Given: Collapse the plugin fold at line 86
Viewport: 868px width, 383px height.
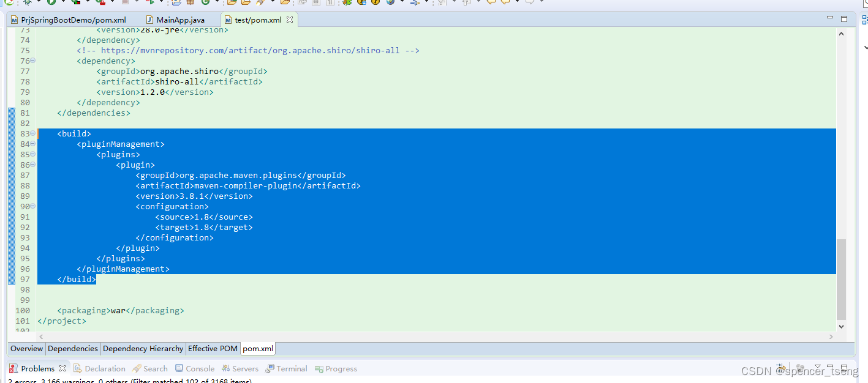Looking at the screenshot, I should click(x=33, y=165).
